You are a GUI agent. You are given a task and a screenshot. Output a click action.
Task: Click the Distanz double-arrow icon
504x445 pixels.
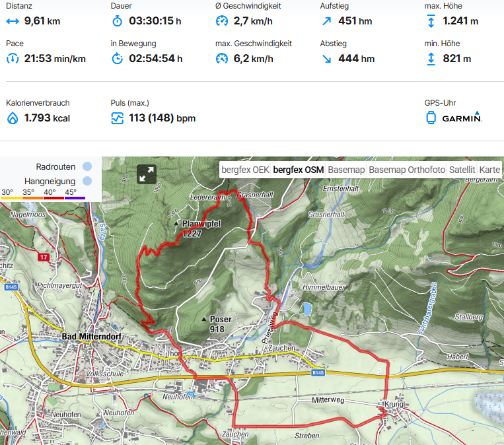click(x=13, y=21)
